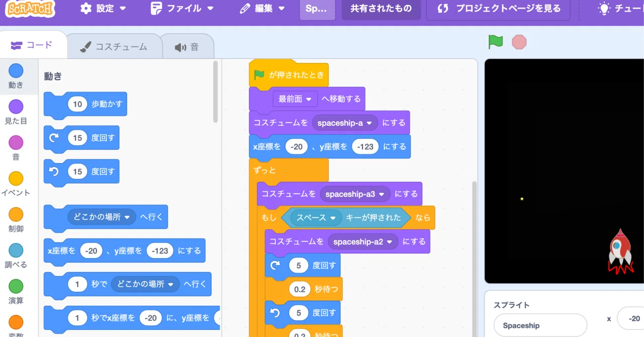Open どこかの場所 dropdown in 1秒で block
This screenshot has width=644, height=337.
(145, 284)
